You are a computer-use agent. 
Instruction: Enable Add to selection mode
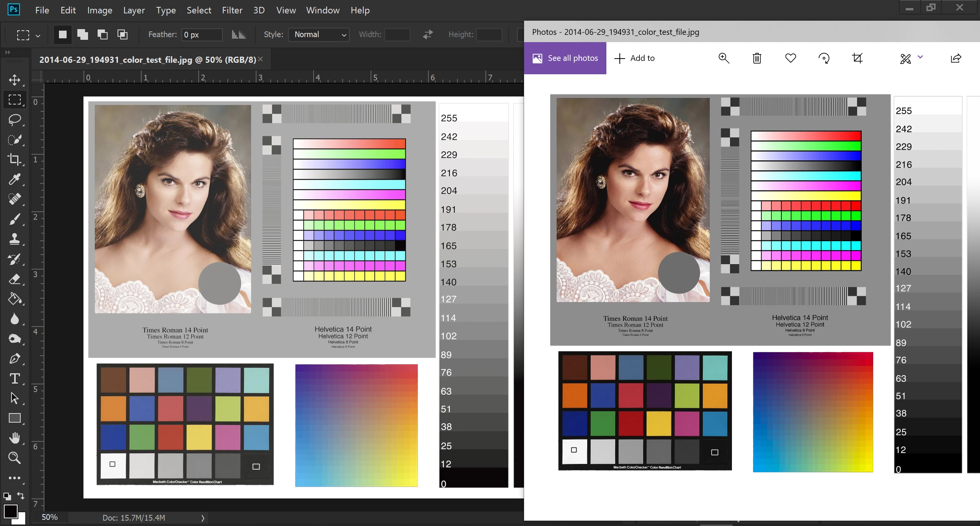82,34
